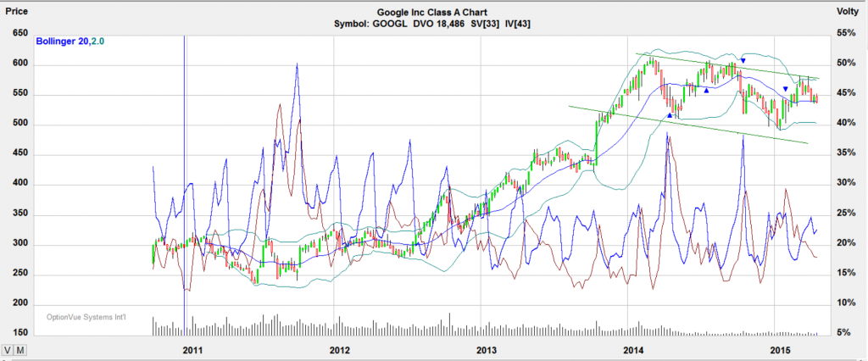868x361 pixels.
Task: Select the 2013 year label
Action: [x=487, y=350]
